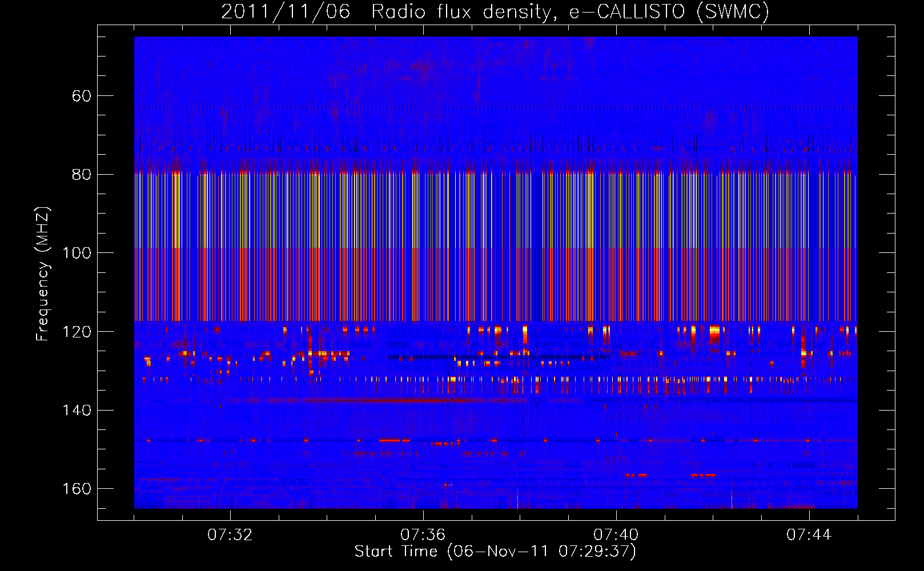Image resolution: width=924 pixels, height=571 pixels.
Task: Click the 80 frequency tick label
Action: (x=82, y=175)
